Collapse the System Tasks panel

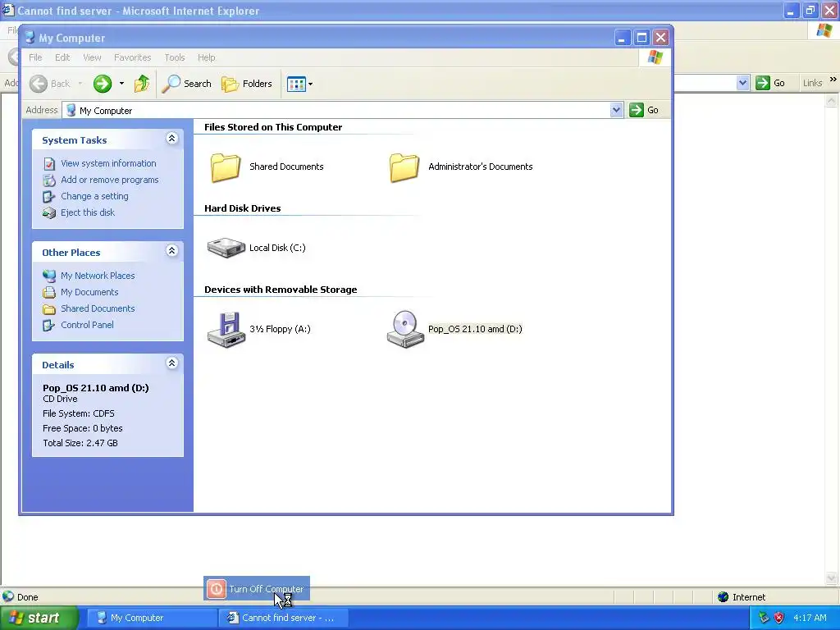(x=172, y=139)
